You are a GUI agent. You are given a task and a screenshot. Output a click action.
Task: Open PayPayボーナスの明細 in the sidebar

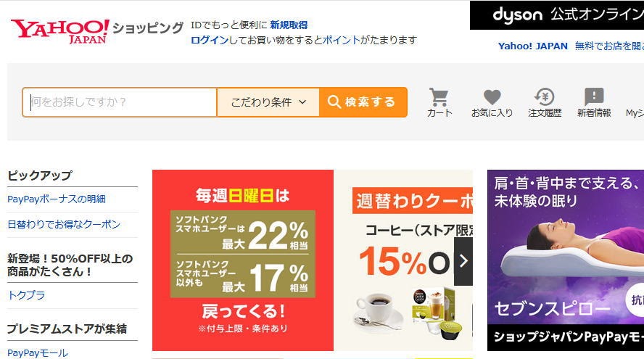click(x=57, y=199)
